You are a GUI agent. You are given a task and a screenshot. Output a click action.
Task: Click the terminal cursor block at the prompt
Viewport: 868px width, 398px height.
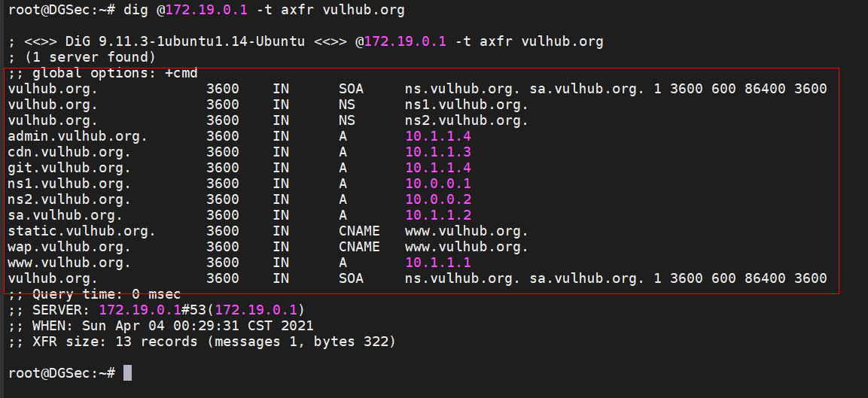pyautogui.click(x=127, y=373)
